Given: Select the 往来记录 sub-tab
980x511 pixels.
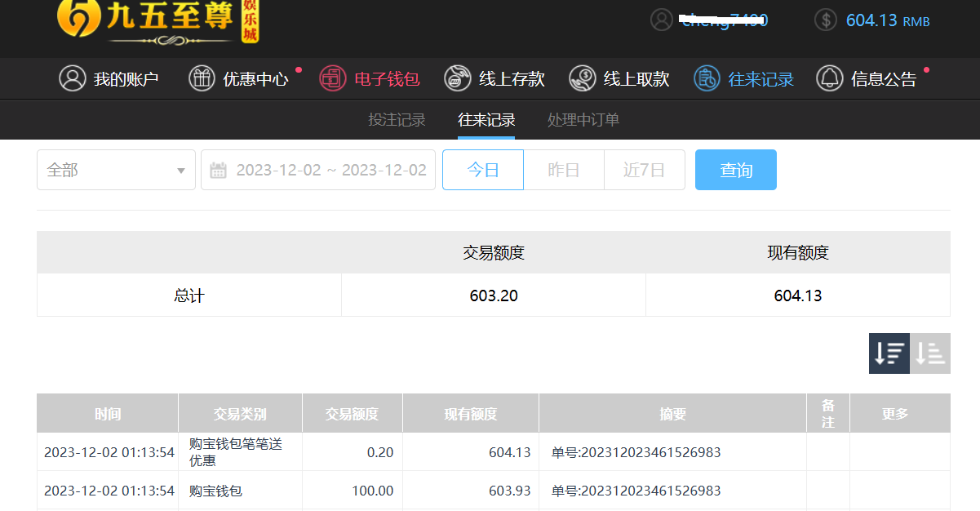Looking at the screenshot, I should coord(486,120).
